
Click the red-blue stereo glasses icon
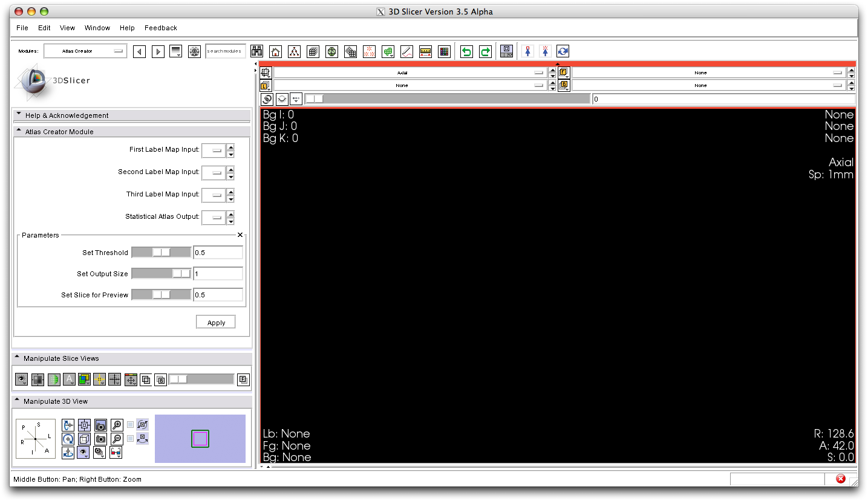pyautogui.click(x=116, y=452)
